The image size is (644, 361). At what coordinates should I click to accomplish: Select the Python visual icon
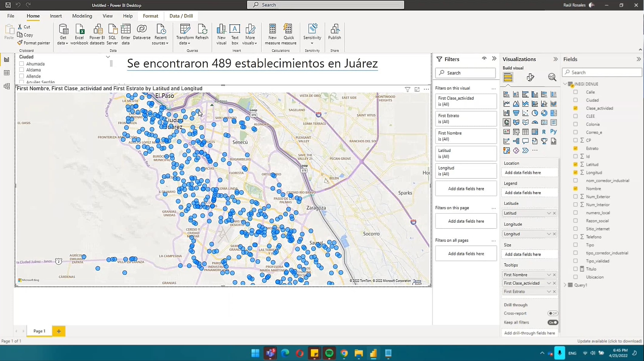pos(553,131)
